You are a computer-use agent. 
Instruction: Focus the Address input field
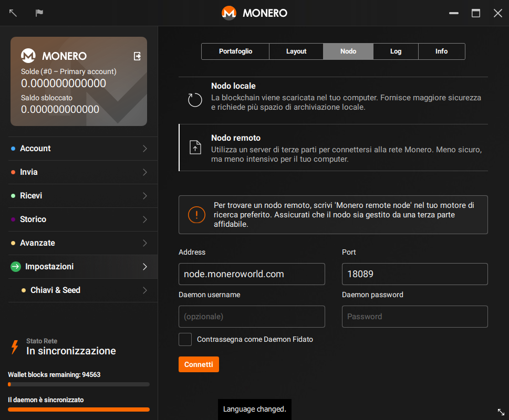click(252, 274)
